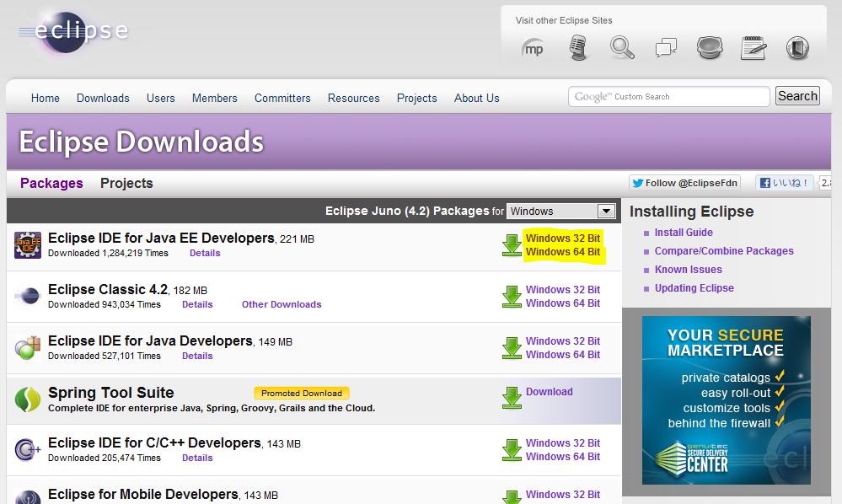Open the speech bubbles forum icon
This screenshot has height=504, width=842.
pyautogui.click(x=666, y=48)
